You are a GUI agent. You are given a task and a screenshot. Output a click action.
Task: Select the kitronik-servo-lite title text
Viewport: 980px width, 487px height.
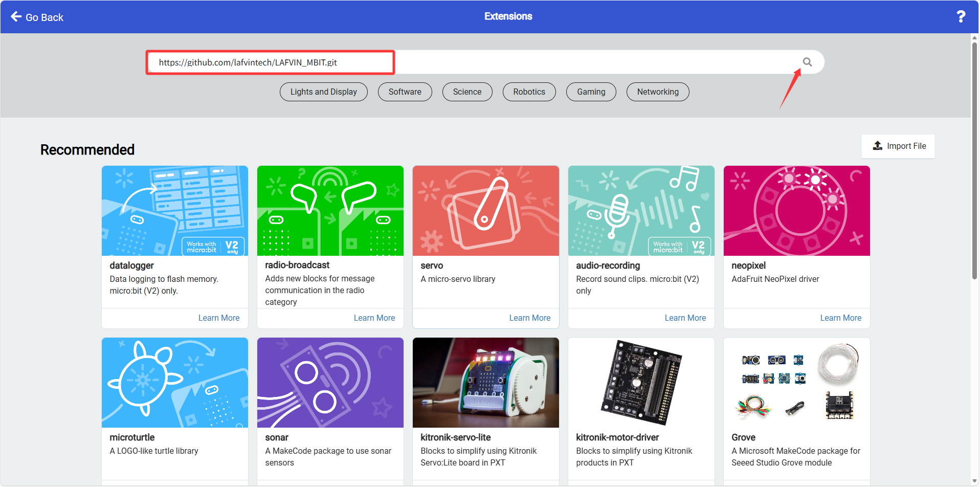point(455,437)
